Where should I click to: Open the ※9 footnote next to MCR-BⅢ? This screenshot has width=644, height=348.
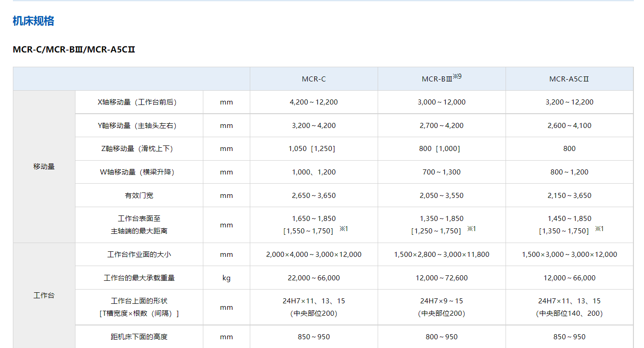tap(457, 76)
